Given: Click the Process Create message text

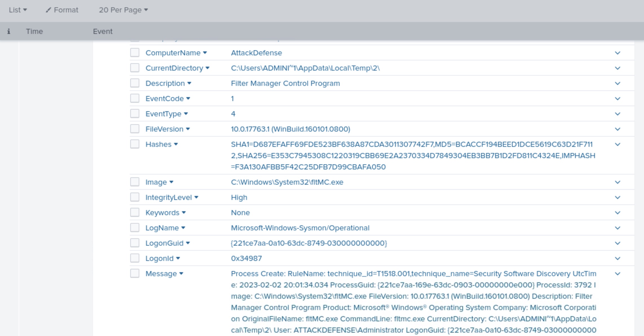Looking at the screenshot, I should [414, 302].
